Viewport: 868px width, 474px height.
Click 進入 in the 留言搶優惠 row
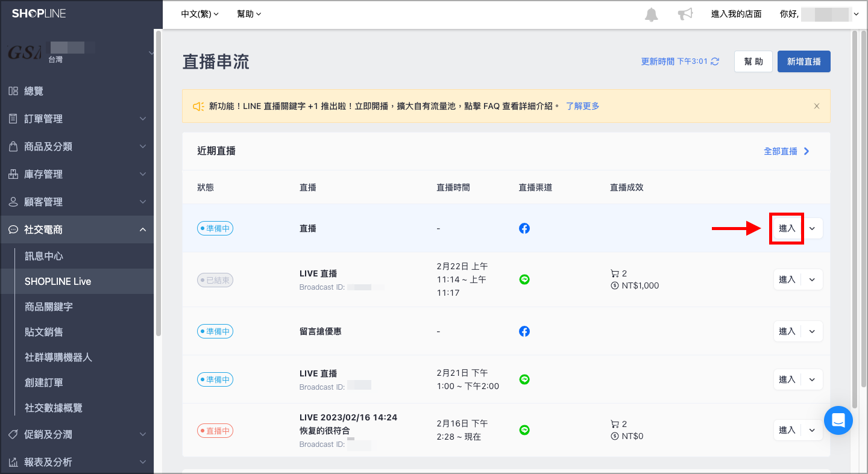coord(787,331)
